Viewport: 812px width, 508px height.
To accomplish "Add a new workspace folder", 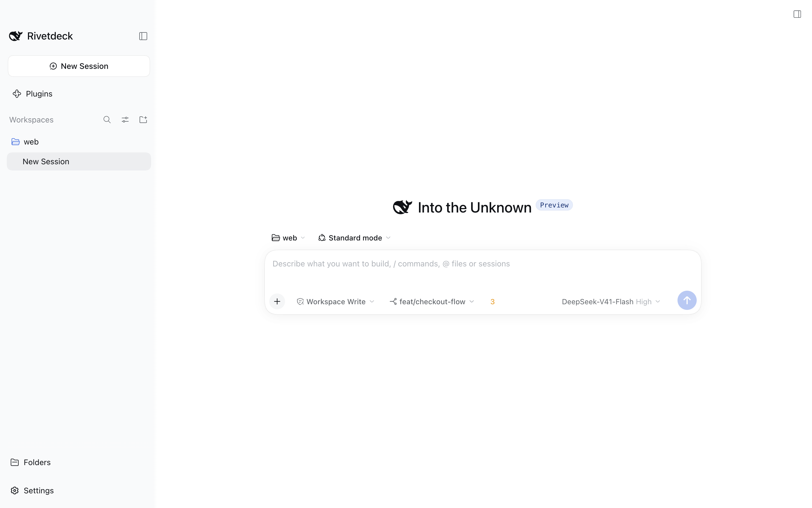I will pos(143,120).
